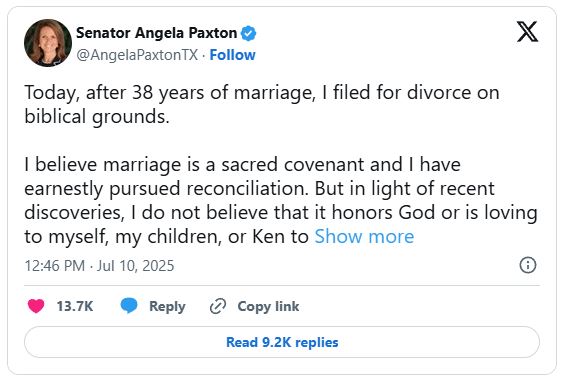The width and height of the screenshot is (565, 383).
Task: Click the 13.7K likes count
Action: (75, 306)
